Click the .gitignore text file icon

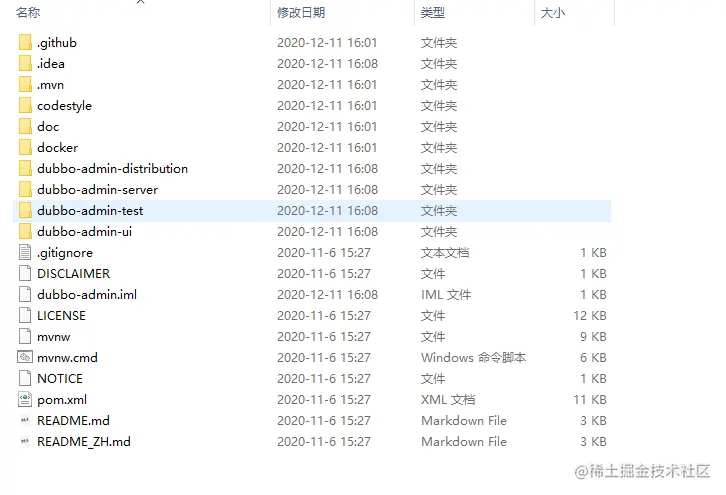click(x=25, y=252)
